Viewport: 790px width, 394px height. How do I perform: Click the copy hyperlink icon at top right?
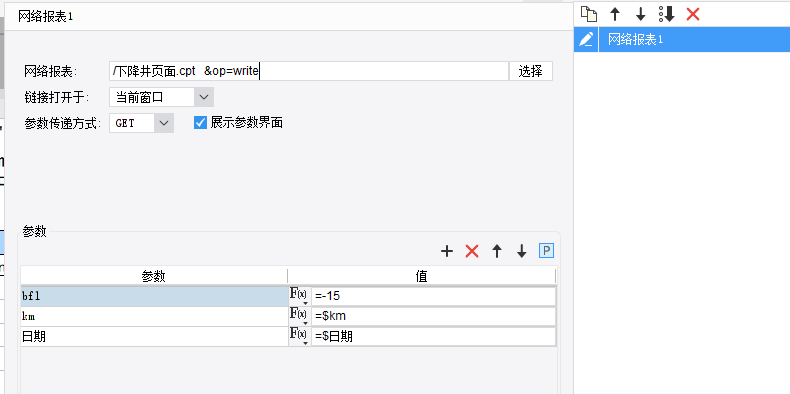click(588, 14)
